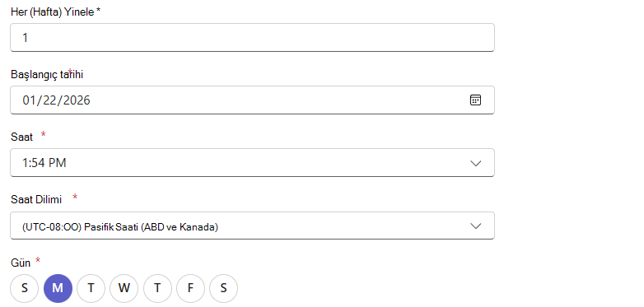Click the 01/22/2026 start date text
Viewport: 644px width, 307px height.
click(x=56, y=100)
